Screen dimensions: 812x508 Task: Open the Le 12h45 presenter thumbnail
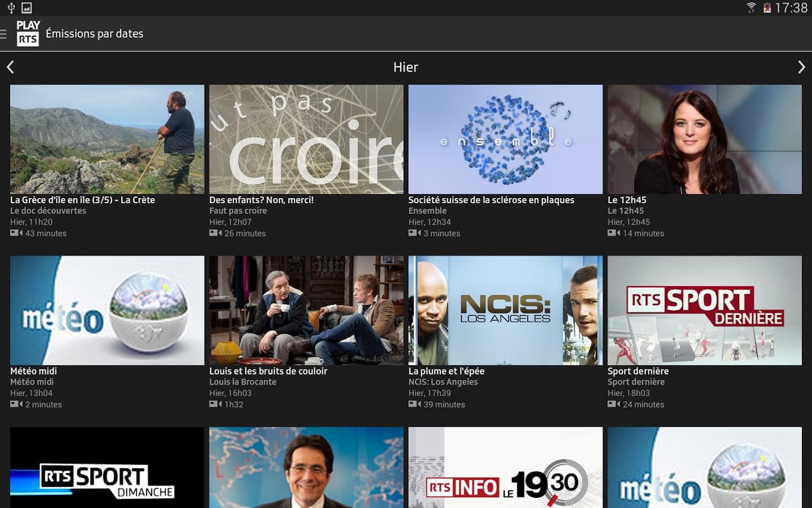pyautogui.click(x=704, y=139)
